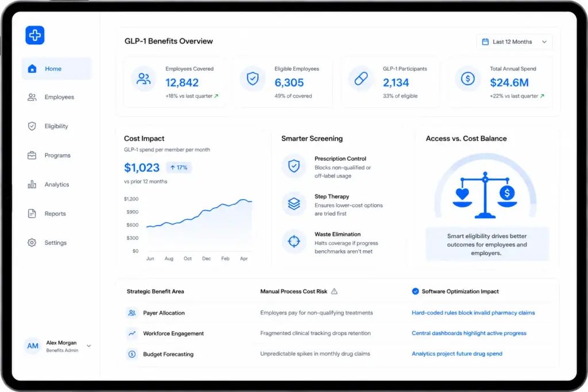Click the Strategic Benefit Area column header
This screenshot has width=588, height=392.
(155, 291)
